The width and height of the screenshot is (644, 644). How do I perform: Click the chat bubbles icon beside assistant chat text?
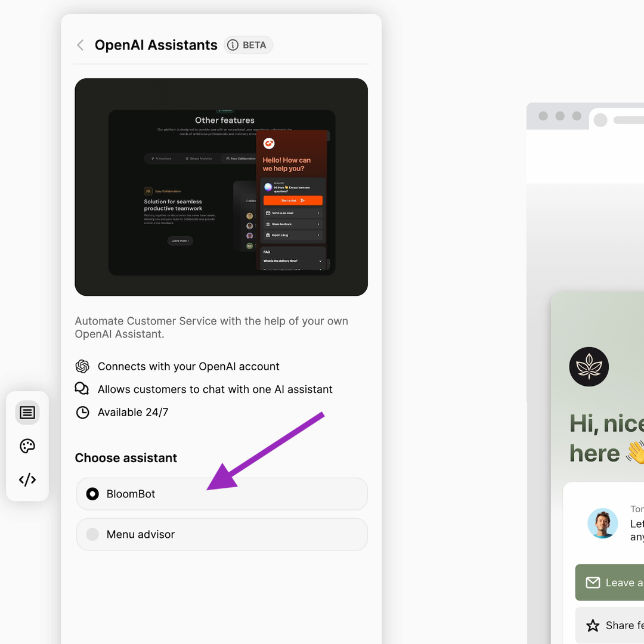(82, 389)
